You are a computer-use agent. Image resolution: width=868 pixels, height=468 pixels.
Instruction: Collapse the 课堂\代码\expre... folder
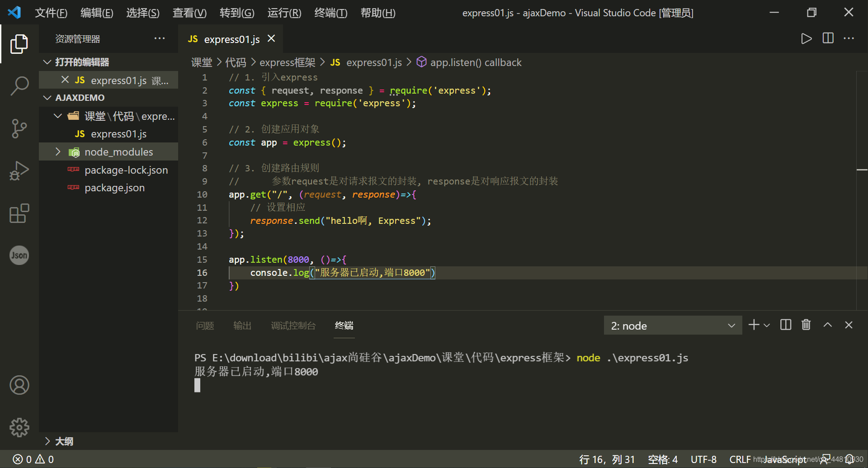pyautogui.click(x=58, y=116)
